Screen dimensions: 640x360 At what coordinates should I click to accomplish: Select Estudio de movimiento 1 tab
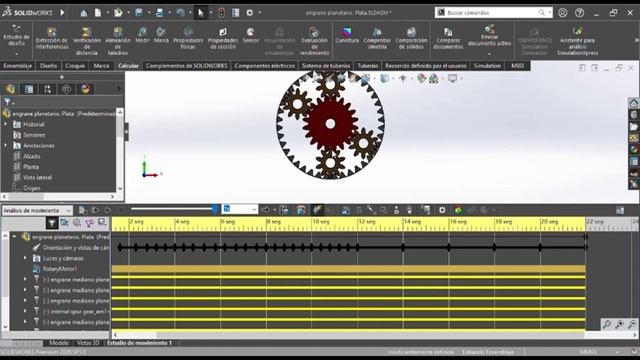139,343
